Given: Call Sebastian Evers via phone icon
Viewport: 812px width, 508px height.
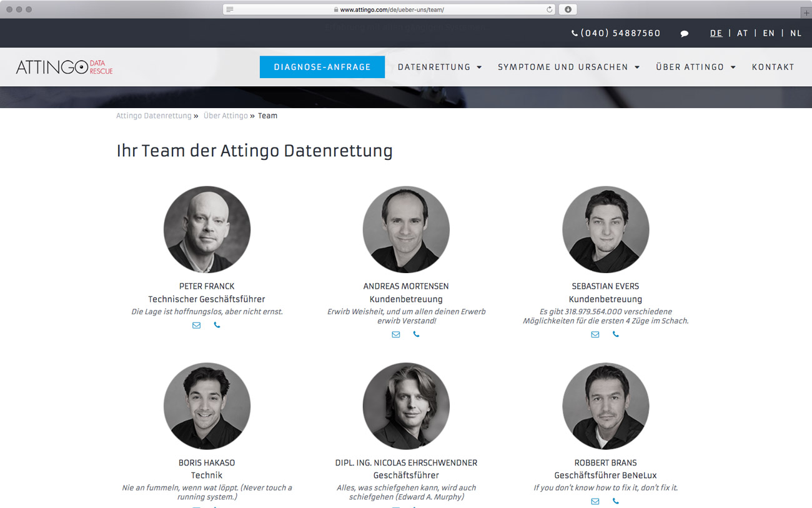Looking at the screenshot, I should pos(615,334).
